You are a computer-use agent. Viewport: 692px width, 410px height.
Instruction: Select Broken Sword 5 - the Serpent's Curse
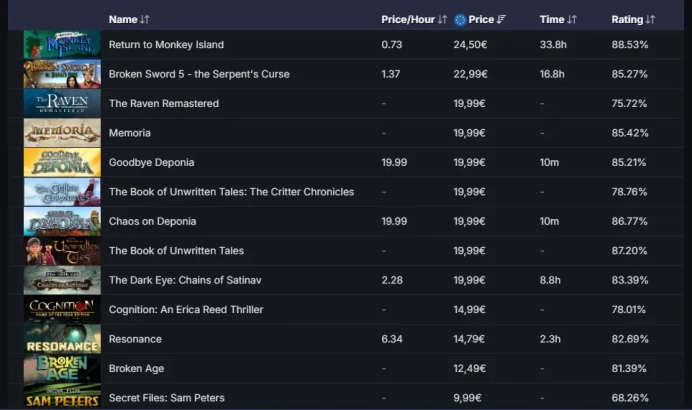click(x=199, y=74)
